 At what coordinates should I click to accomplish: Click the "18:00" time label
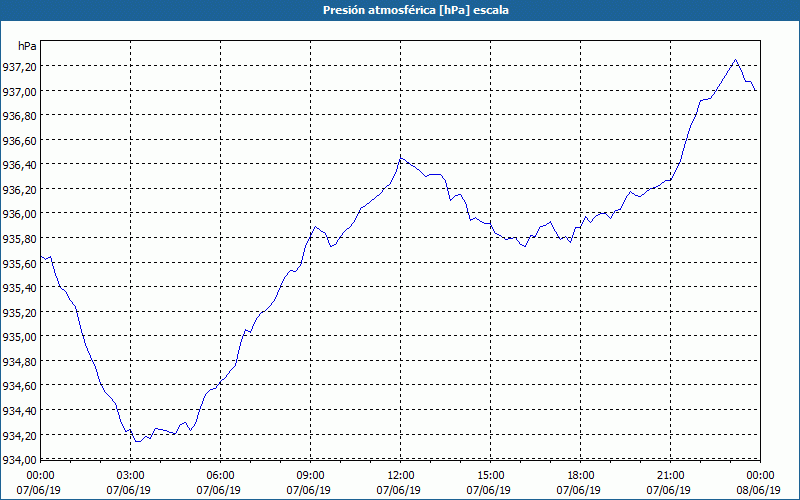click(x=581, y=476)
